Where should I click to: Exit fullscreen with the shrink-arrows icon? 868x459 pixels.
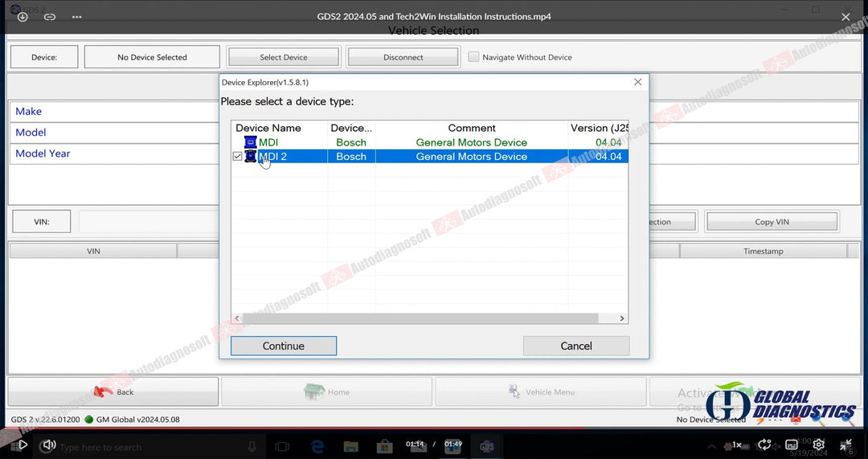coord(845,445)
